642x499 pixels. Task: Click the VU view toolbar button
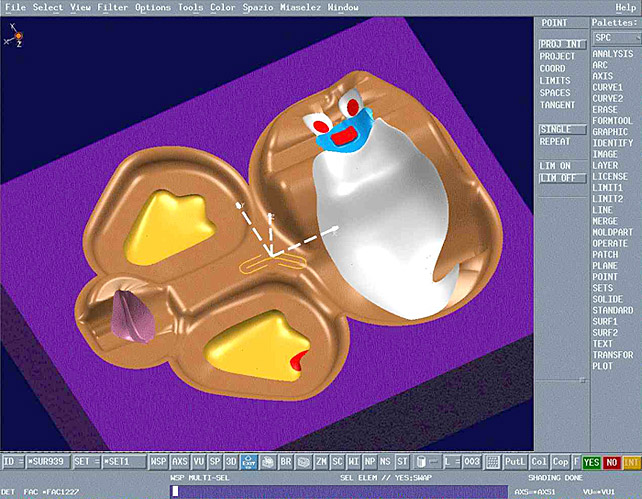point(199,462)
